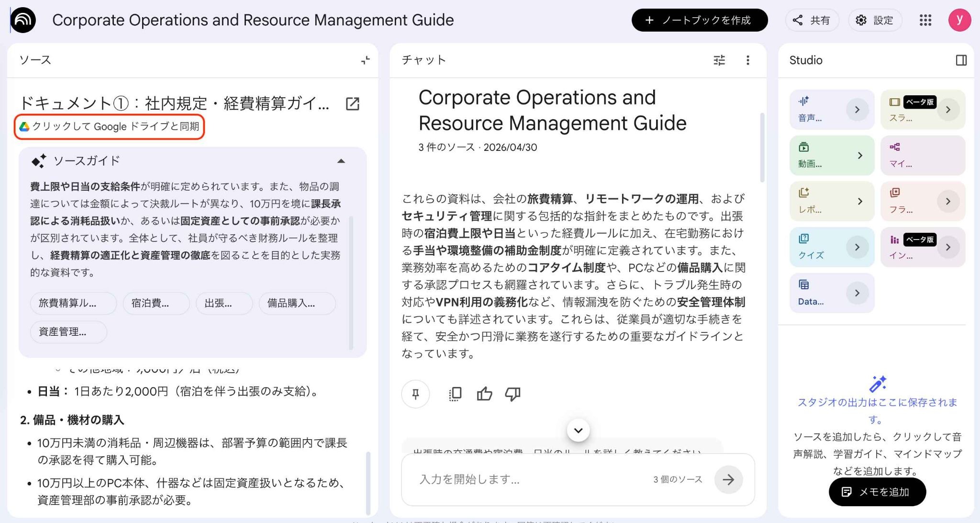Collapse the Source Guide section
980x523 pixels.
(x=341, y=161)
